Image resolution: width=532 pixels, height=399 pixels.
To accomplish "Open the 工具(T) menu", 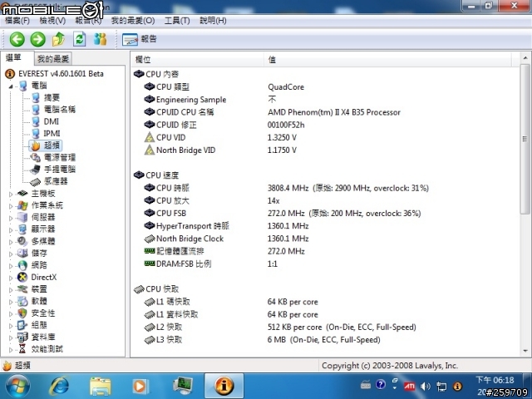I will coord(177,21).
